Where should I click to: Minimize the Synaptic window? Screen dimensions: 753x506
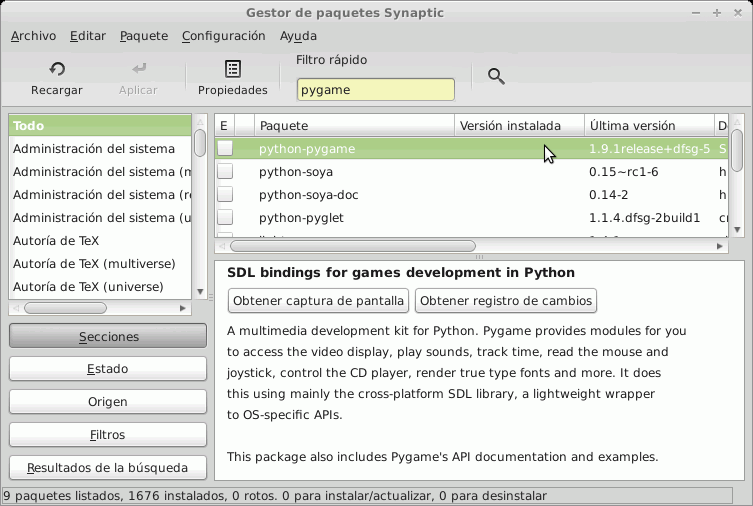695,13
